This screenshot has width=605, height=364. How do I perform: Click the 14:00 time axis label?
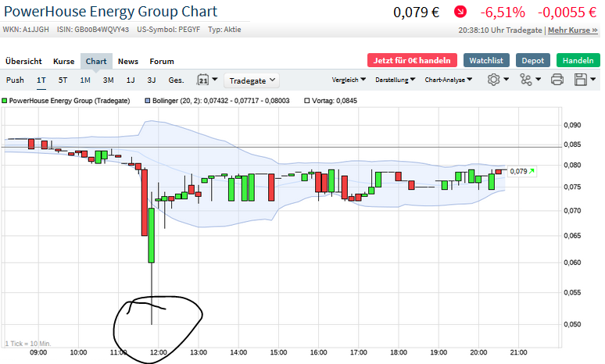tap(238, 352)
